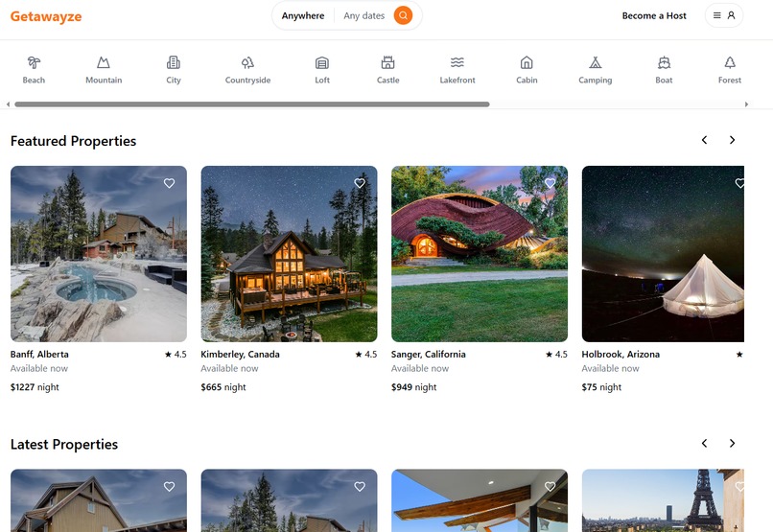
Task: Open the Eiffel Tower property thumbnail
Action: click(x=663, y=500)
